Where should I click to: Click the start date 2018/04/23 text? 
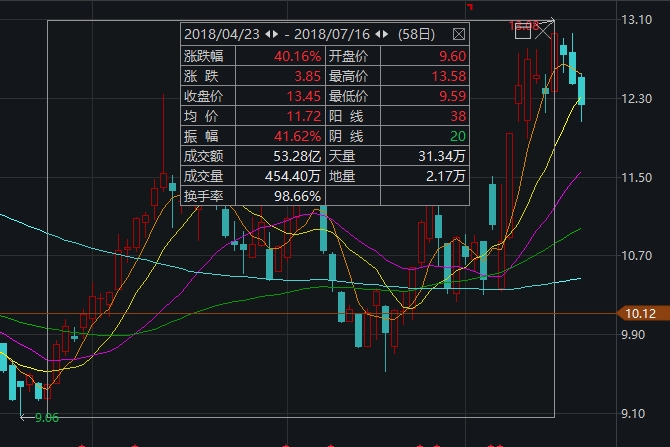point(222,34)
